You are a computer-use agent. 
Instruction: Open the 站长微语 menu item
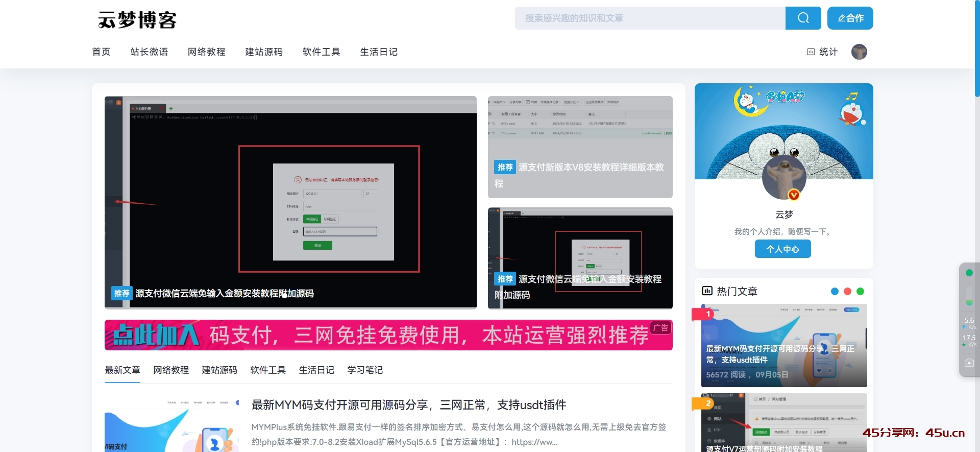click(x=149, y=52)
